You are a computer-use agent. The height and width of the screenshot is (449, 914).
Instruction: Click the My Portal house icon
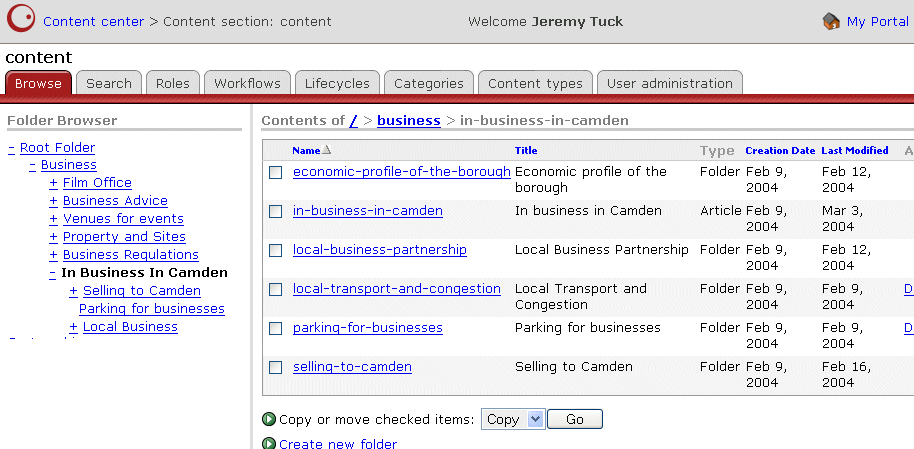831,21
